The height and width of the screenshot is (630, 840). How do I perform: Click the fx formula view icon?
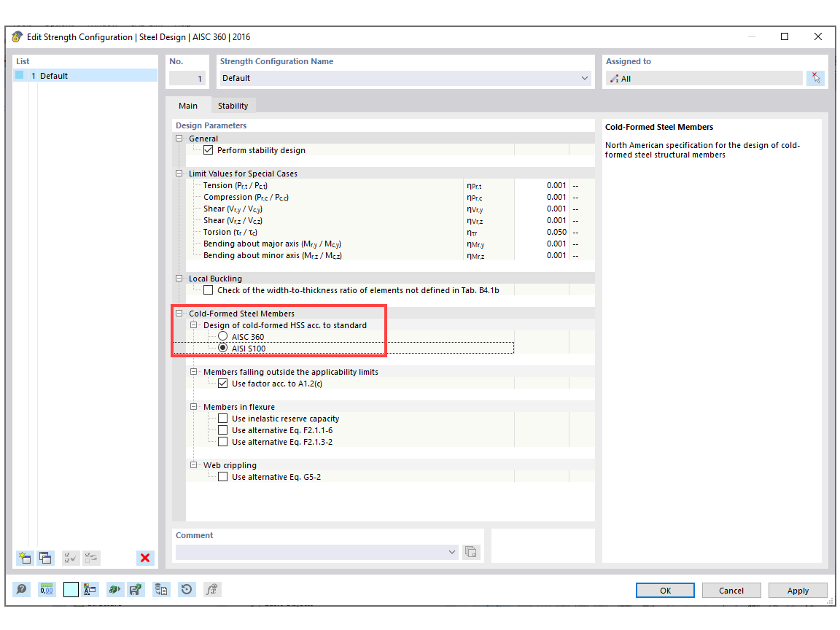[x=212, y=590]
